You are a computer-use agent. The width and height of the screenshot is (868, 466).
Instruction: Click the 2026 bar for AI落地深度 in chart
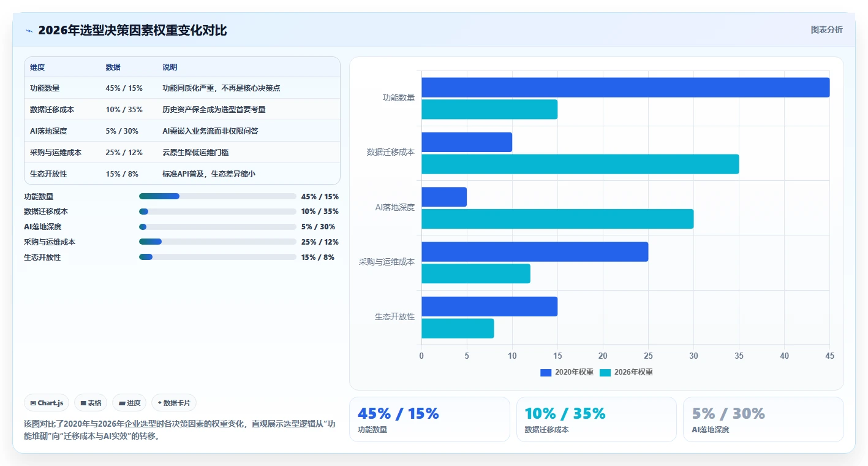tap(557, 219)
